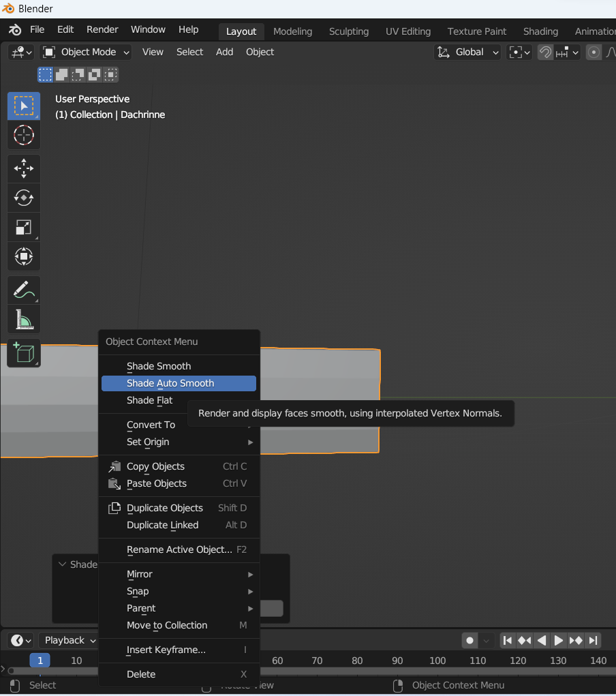Toggle auto keying record button
Viewport: 616px width, 696px height.
469,640
